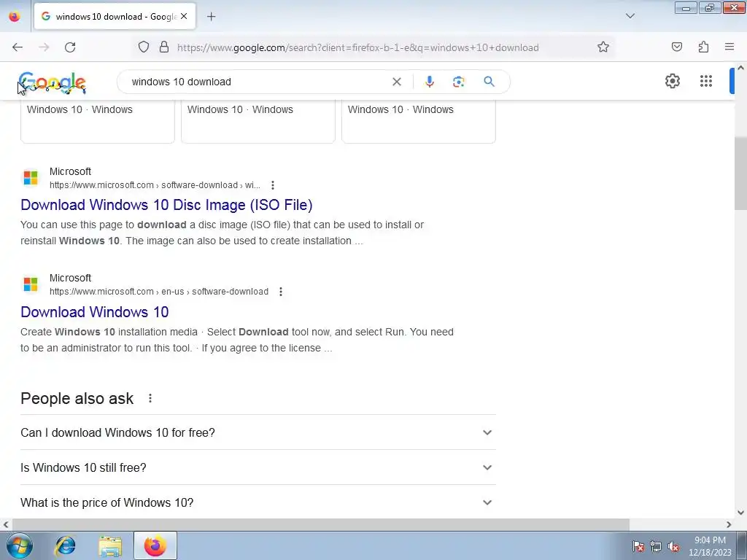The image size is (747, 560).
Task: Open the 'People also ask' options menu
Action: click(x=150, y=398)
